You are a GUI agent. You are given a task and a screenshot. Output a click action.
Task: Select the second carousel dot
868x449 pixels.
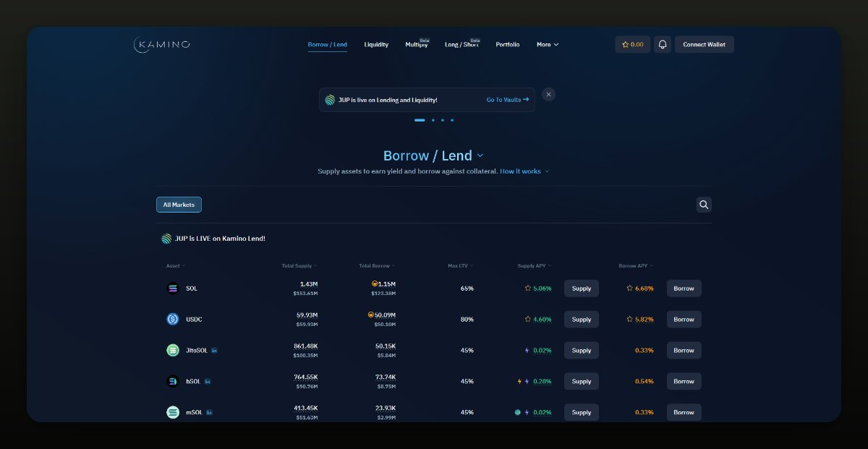point(433,120)
